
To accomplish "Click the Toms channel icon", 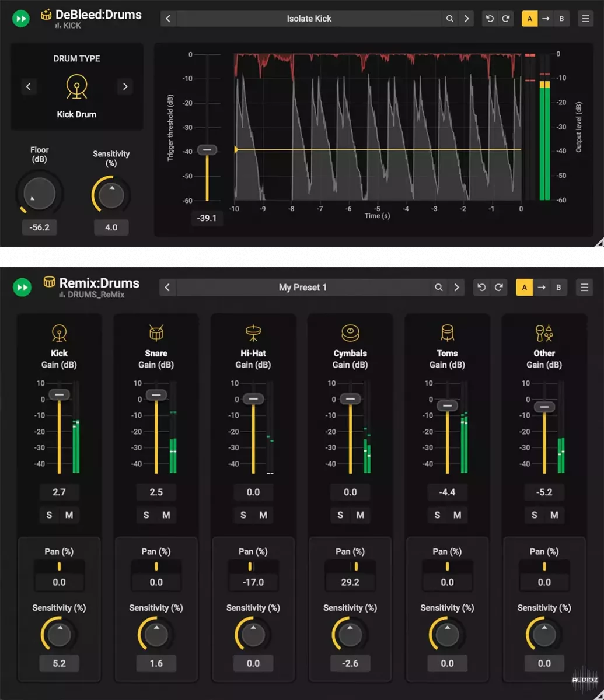I will point(447,333).
